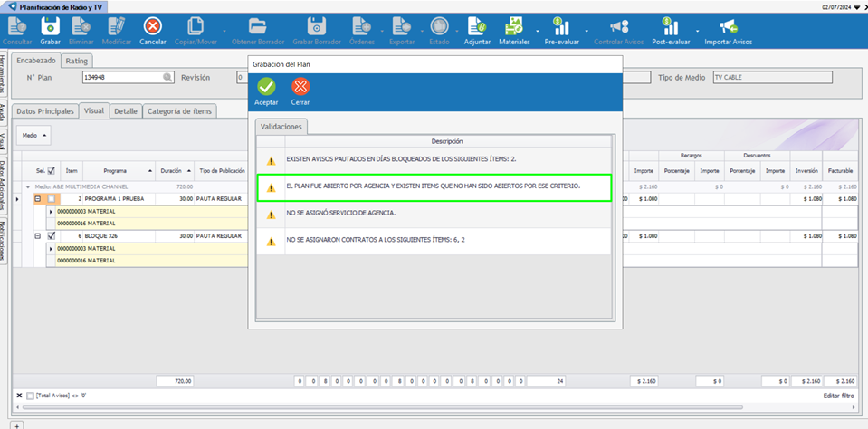
Task: Click the Tipo de Medio field
Action: pyautogui.click(x=772, y=78)
